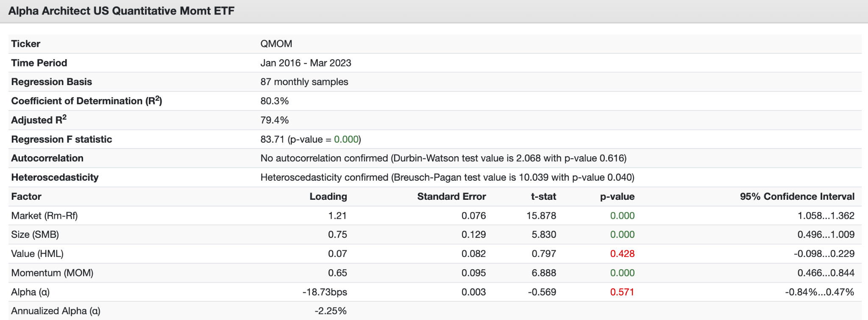Click the 'Regression F statistic' label
The height and width of the screenshot is (320, 868).
click(61, 139)
